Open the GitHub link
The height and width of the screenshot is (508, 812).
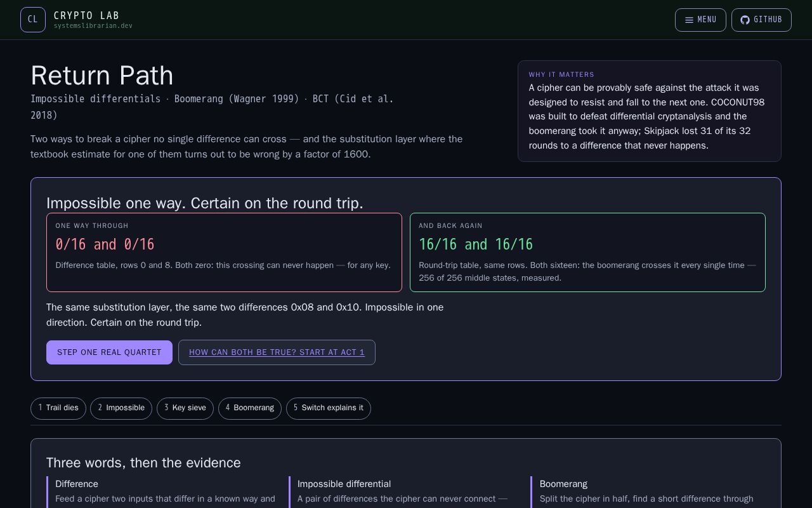pyautogui.click(x=761, y=20)
